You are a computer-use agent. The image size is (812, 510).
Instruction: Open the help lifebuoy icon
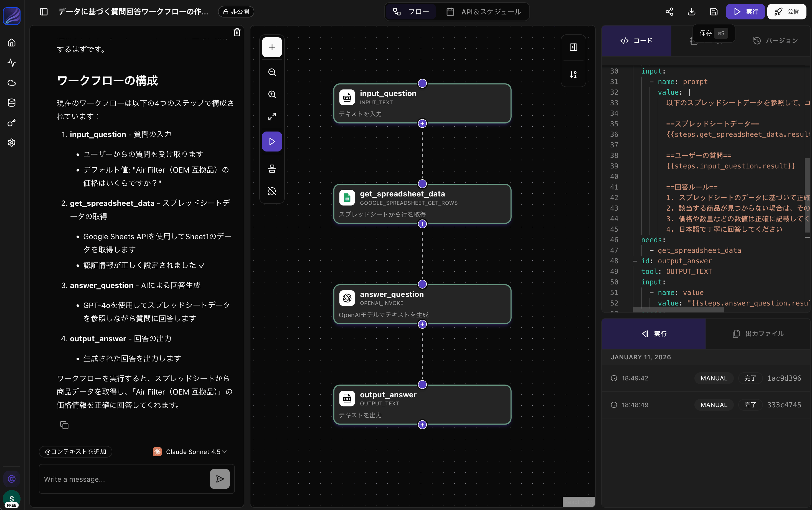coord(12,479)
